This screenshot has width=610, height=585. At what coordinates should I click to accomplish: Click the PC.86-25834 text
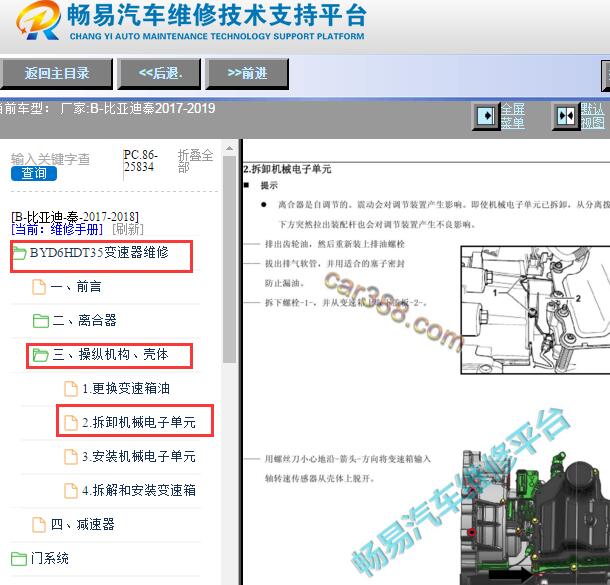tap(140, 161)
